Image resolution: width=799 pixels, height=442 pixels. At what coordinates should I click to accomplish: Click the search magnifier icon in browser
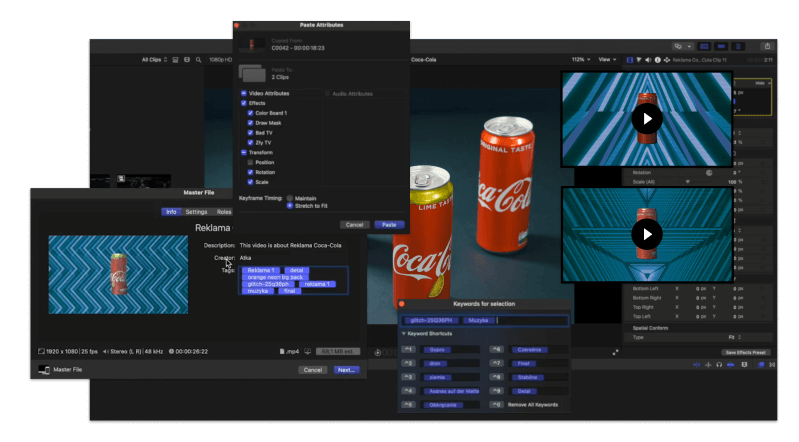(199, 60)
